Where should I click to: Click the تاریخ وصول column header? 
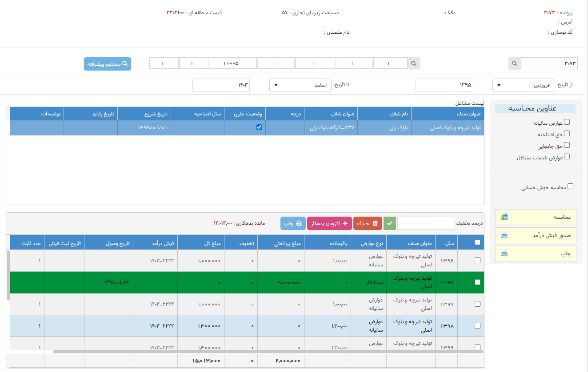click(108, 242)
